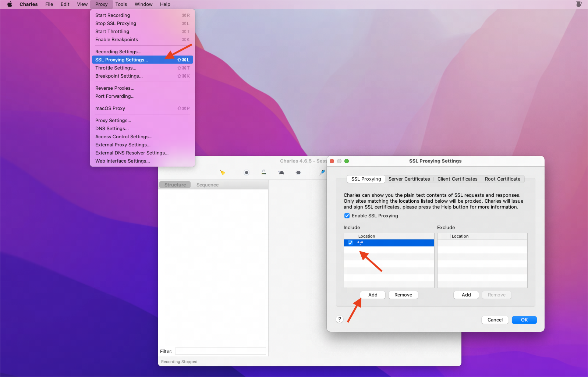The height and width of the screenshot is (377, 588).
Task: Choose Enable Breakpoints menu item
Action: (142, 40)
